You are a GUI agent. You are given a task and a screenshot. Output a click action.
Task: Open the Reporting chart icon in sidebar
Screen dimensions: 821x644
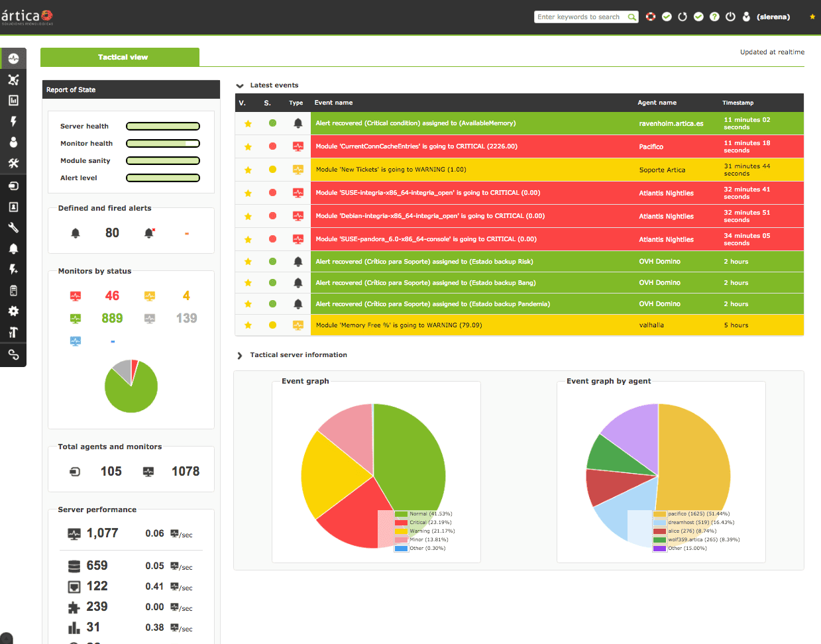pyautogui.click(x=13, y=101)
